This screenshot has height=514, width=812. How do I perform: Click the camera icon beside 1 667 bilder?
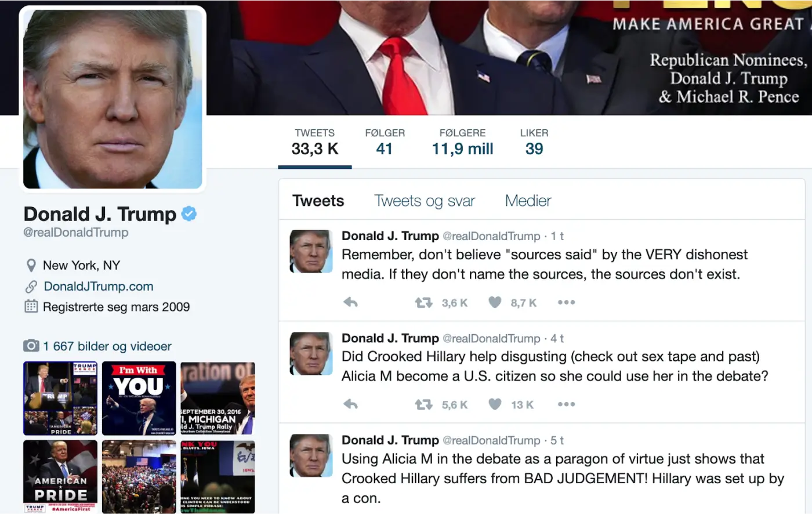pyautogui.click(x=31, y=346)
